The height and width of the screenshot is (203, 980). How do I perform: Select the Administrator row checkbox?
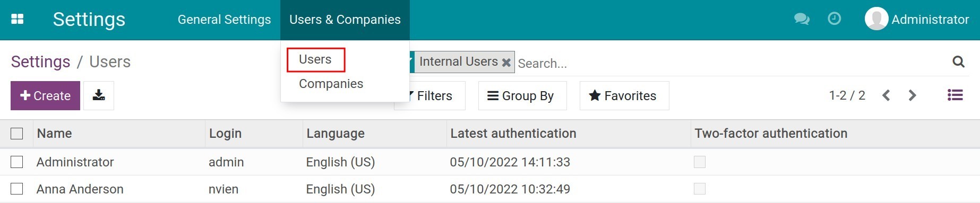[17, 162]
